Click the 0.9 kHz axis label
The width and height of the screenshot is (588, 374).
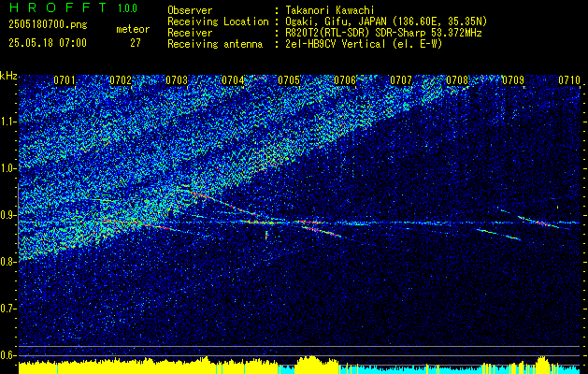[x=8, y=215]
